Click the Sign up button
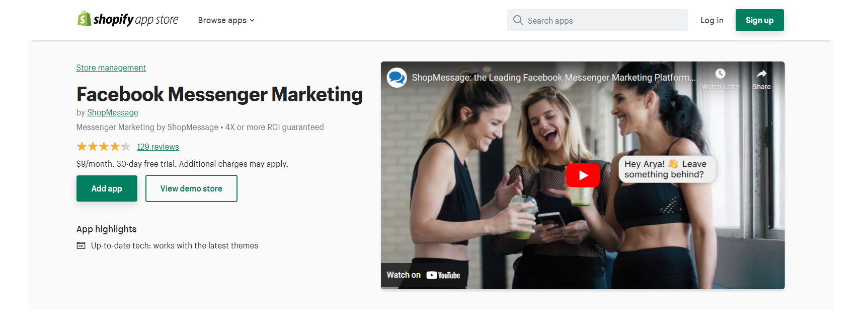The width and height of the screenshot is (868, 321). (759, 20)
